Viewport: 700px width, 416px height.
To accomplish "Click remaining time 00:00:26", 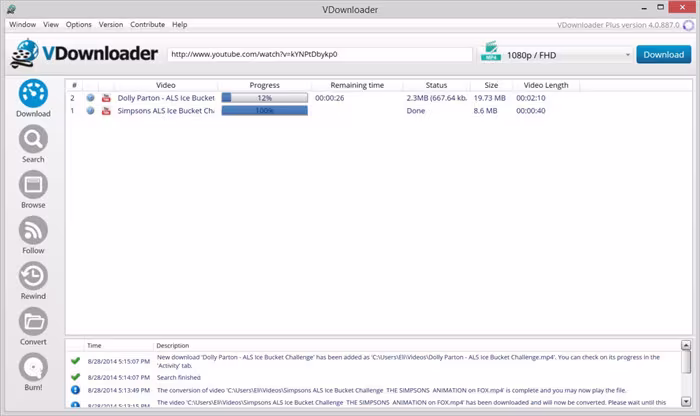I will click(329, 98).
